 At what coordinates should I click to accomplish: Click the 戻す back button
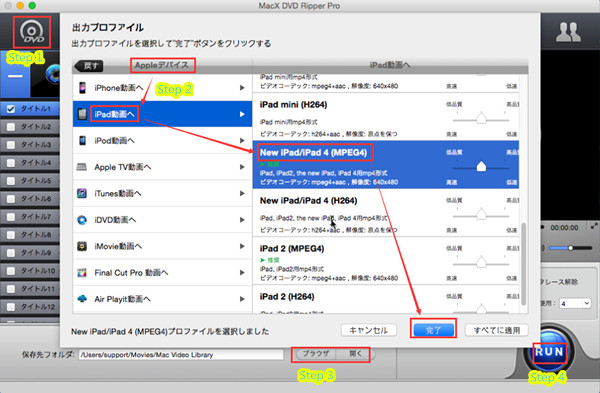tap(89, 66)
